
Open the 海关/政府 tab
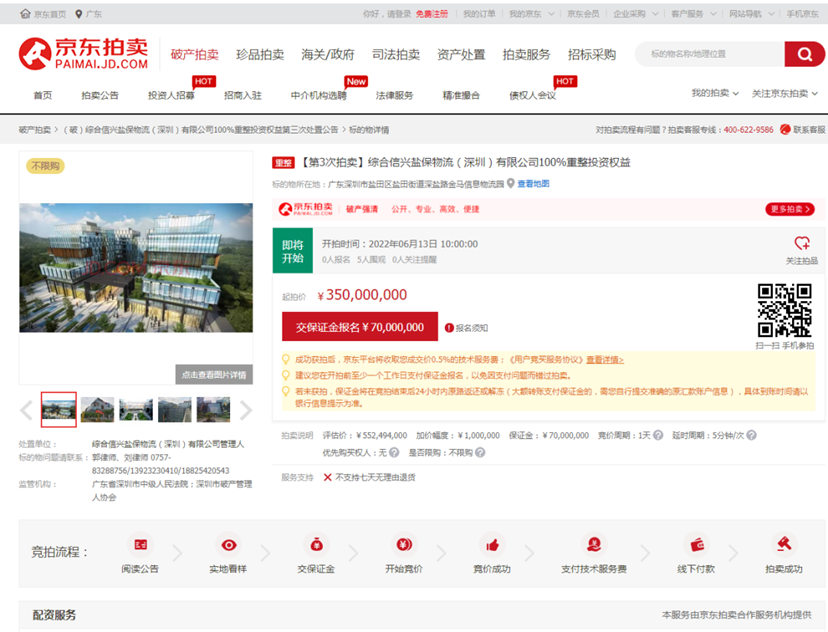[x=327, y=54]
